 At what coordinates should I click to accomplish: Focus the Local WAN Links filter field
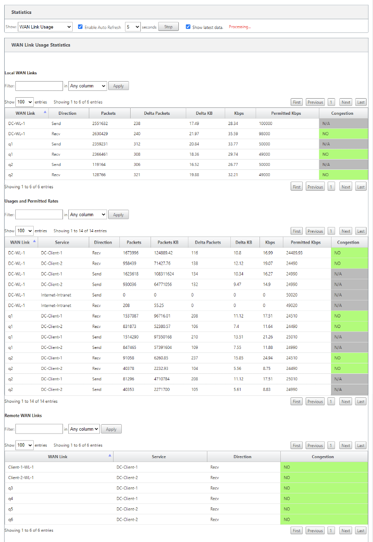[x=39, y=86]
